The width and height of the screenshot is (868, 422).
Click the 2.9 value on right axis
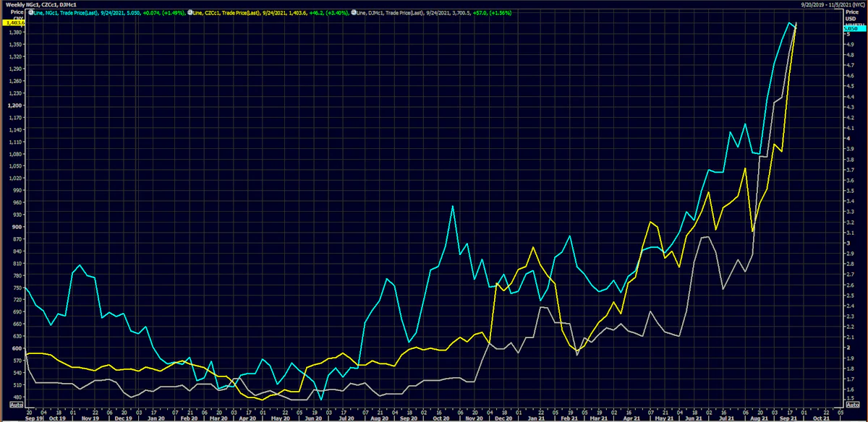point(851,253)
